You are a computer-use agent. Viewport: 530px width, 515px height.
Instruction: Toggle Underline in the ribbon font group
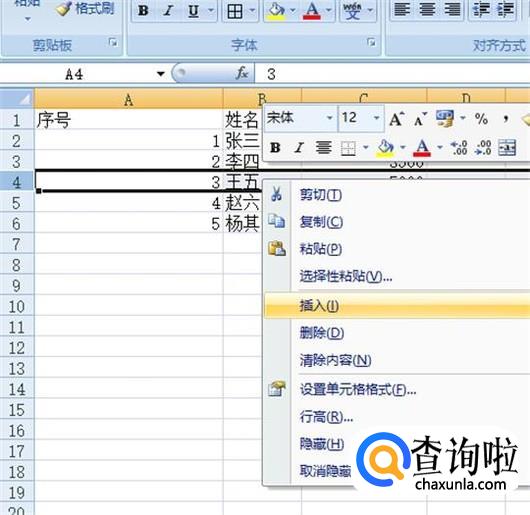coord(193,11)
